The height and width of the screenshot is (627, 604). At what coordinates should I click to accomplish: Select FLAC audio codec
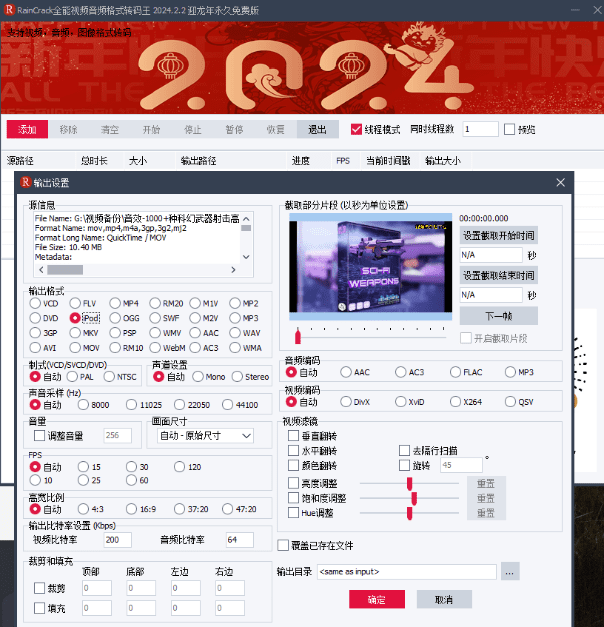coord(456,372)
